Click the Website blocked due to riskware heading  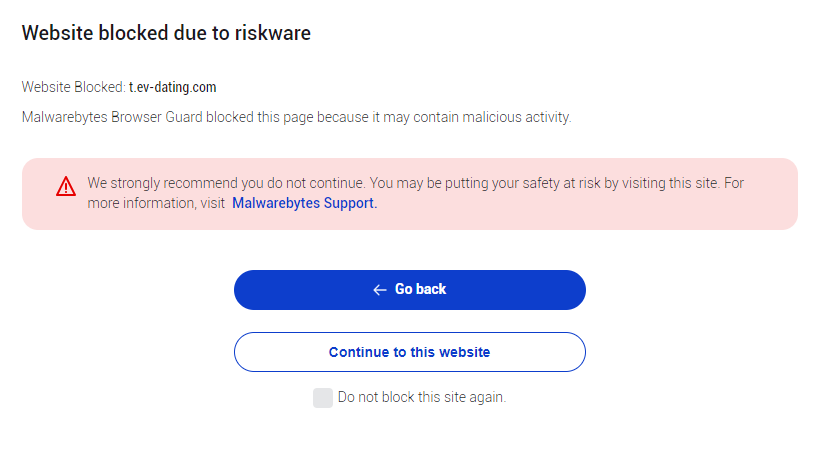tap(166, 33)
